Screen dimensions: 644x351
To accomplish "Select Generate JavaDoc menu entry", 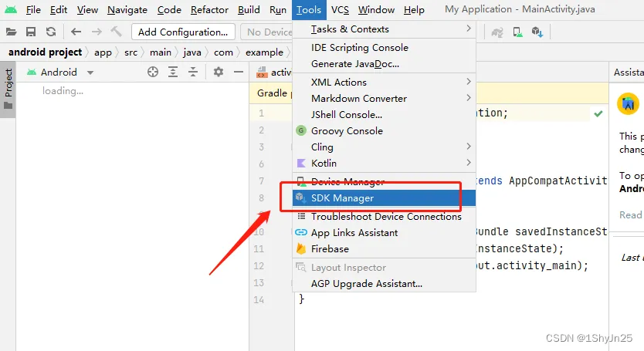I will 384,64.
